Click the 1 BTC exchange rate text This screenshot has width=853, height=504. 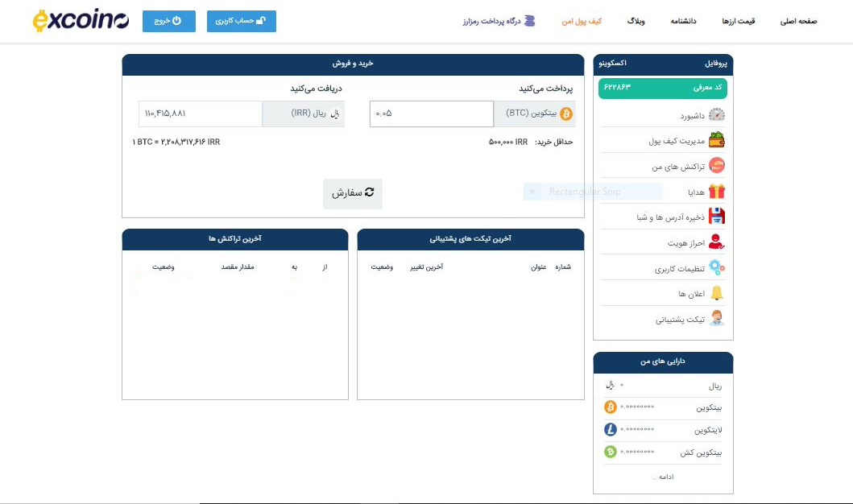176,142
